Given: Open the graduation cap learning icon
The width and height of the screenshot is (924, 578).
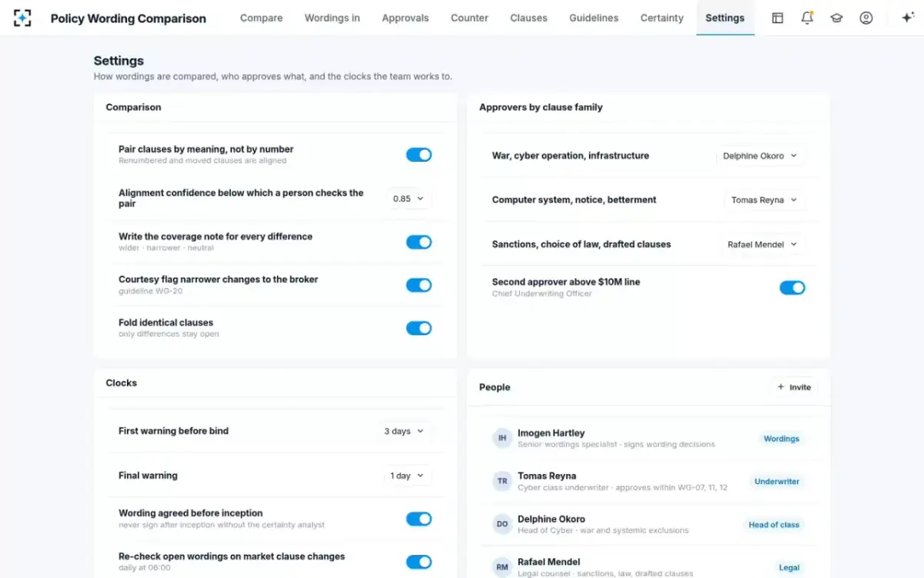Looking at the screenshot, I should tap(836, 18).
